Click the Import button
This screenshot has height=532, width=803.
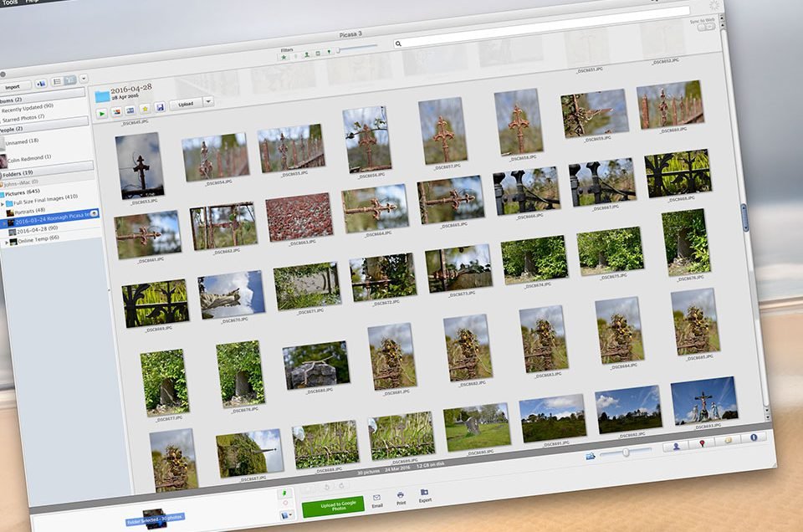click(13, 87)
